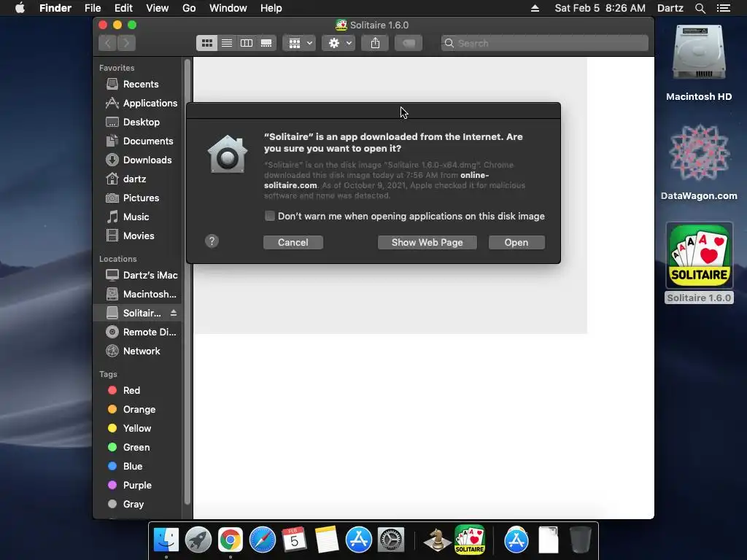747x560 pixels.
Task: Click the Edit Tags toolbar button
Action: (409, 43)
